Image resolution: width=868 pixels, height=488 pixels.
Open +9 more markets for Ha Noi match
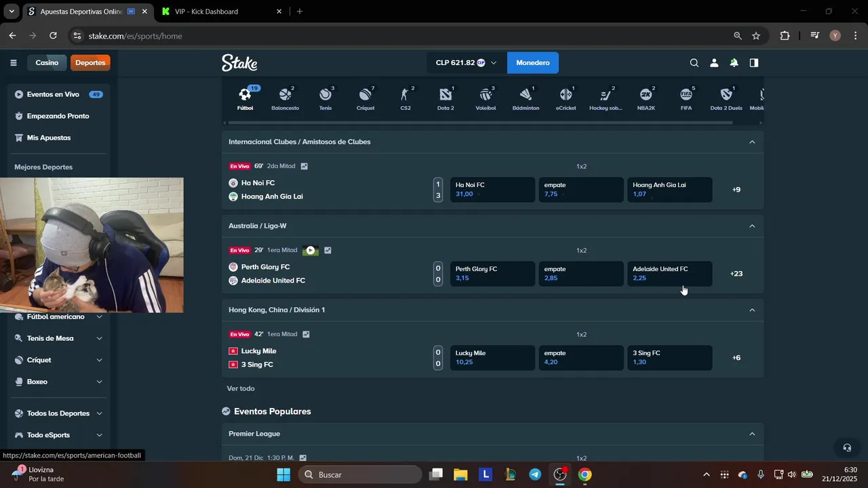point(736,190)
